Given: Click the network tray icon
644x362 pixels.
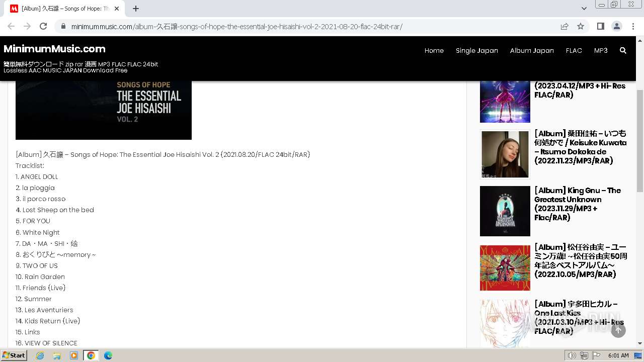Looking at the screenshot, I should tap(584, 355).
